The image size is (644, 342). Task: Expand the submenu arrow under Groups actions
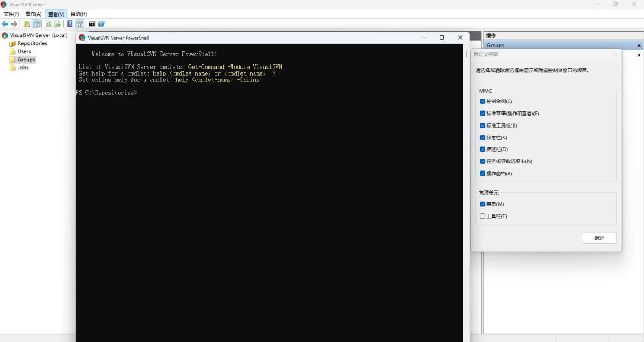(639, 55)
